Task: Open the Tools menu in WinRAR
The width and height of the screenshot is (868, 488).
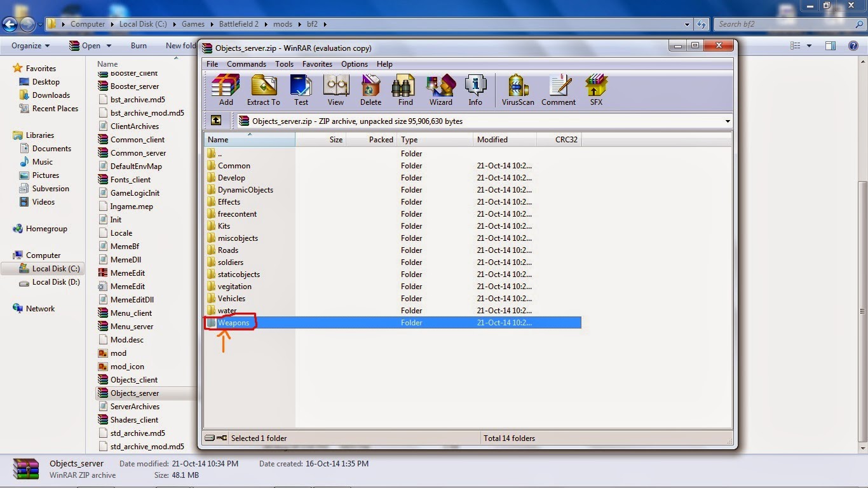Action: tap(284, 64)
